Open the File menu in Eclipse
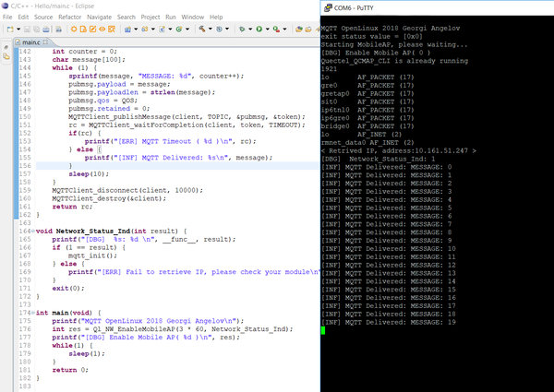Screen dimensions: 554x392 tap(7, 17)
